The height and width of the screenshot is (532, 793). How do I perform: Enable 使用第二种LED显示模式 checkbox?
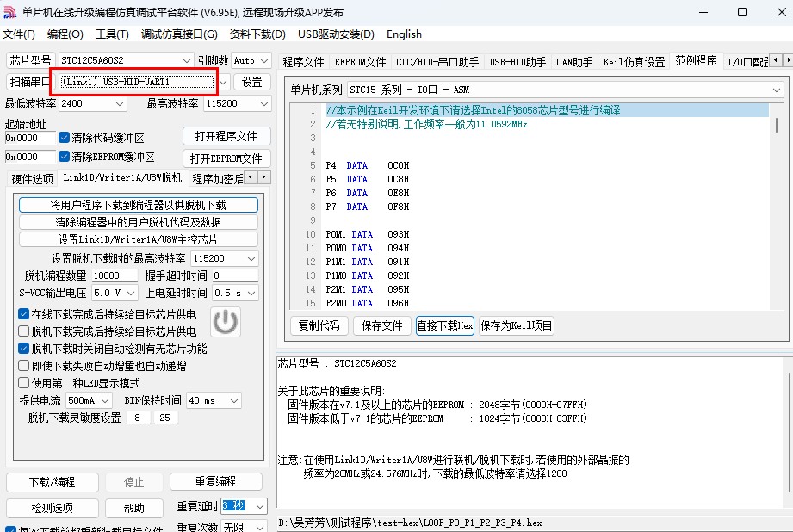(23, 383)
